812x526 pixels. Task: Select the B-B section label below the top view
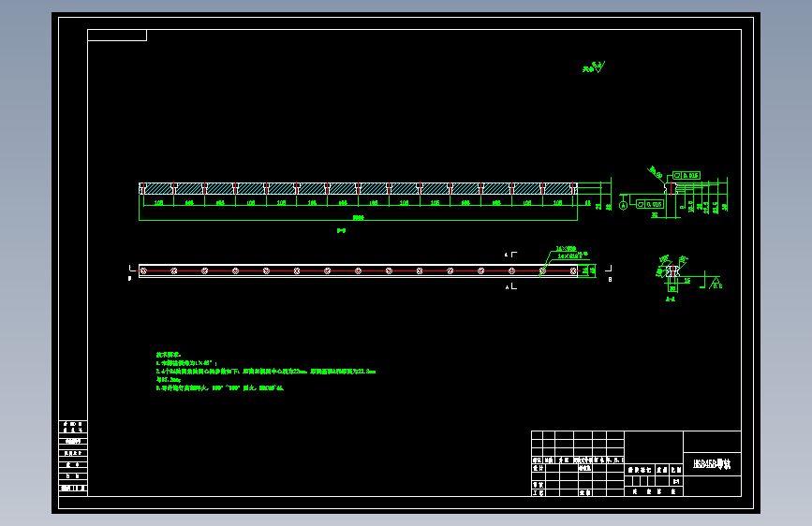point(341,230)
